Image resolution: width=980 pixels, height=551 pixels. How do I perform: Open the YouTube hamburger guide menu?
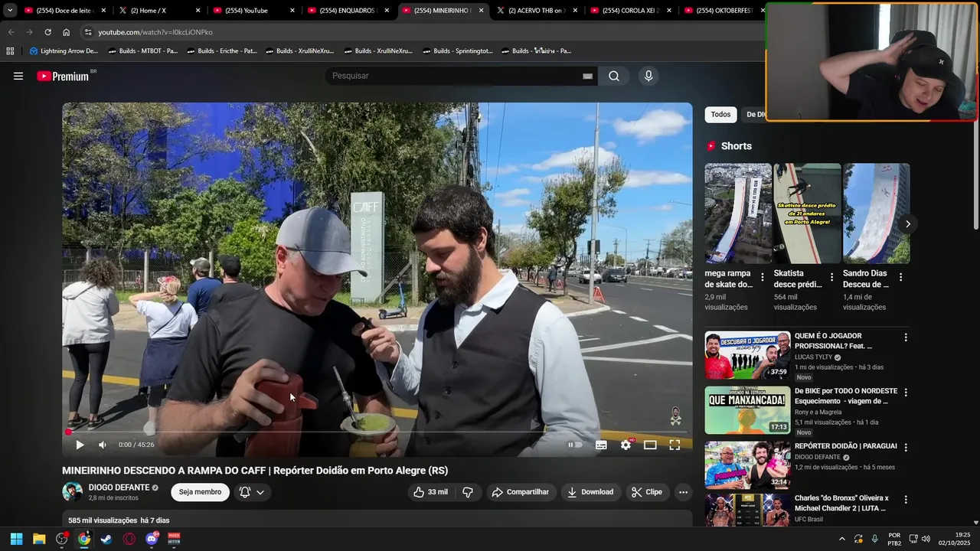pyautogui.click(x=18, y=76)
